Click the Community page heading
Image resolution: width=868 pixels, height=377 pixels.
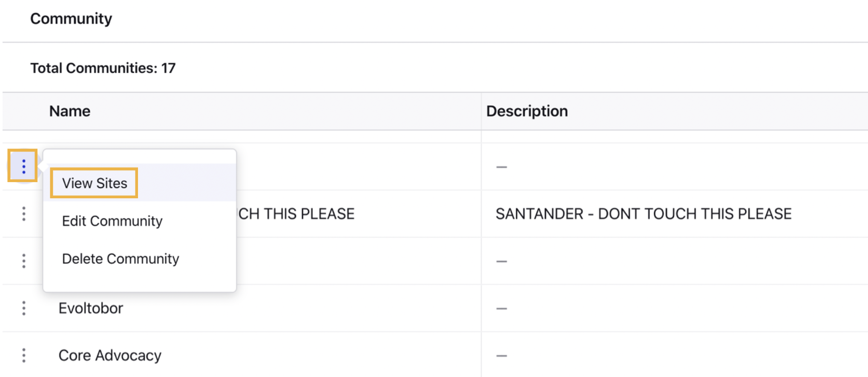point(71,19)
